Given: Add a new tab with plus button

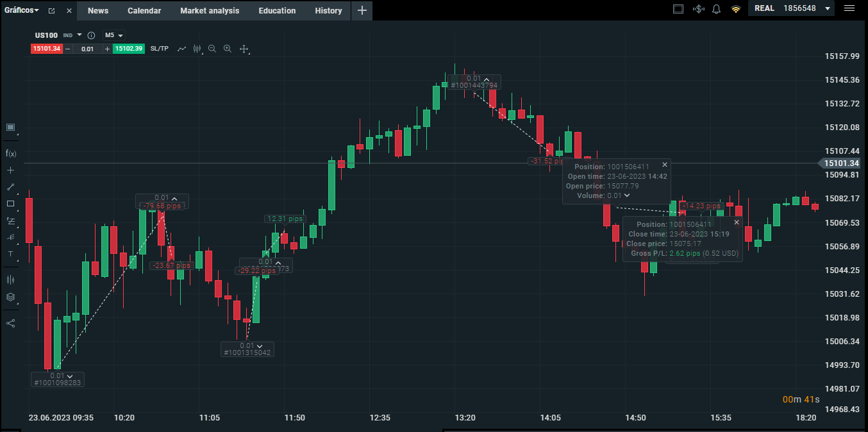Looking at the screenshot, I should (362, 10).
